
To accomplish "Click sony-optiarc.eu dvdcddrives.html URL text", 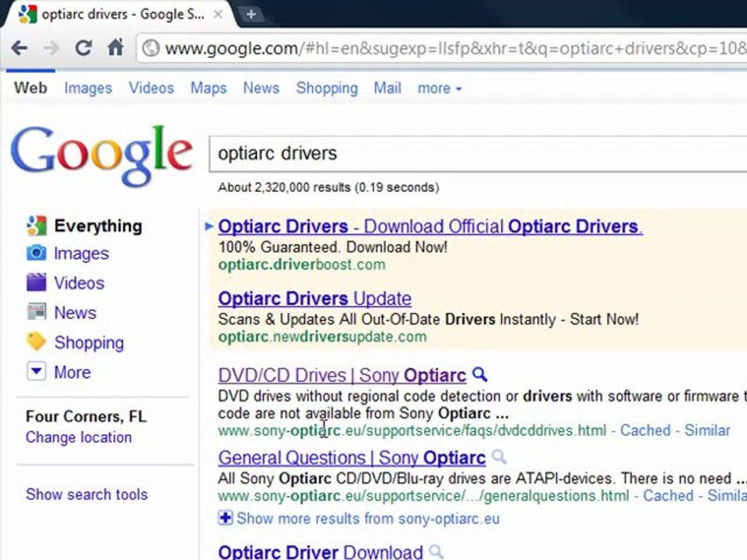I will (x=412, y=430).
